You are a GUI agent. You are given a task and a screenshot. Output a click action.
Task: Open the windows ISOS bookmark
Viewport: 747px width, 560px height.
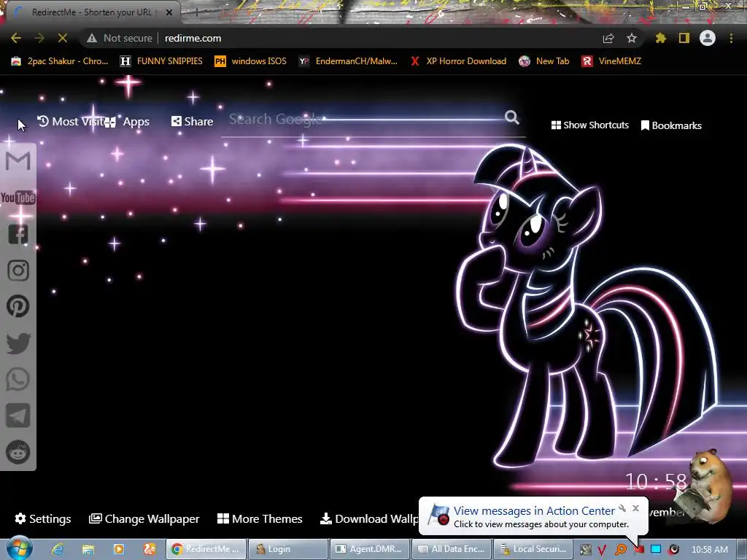point(251,61)
